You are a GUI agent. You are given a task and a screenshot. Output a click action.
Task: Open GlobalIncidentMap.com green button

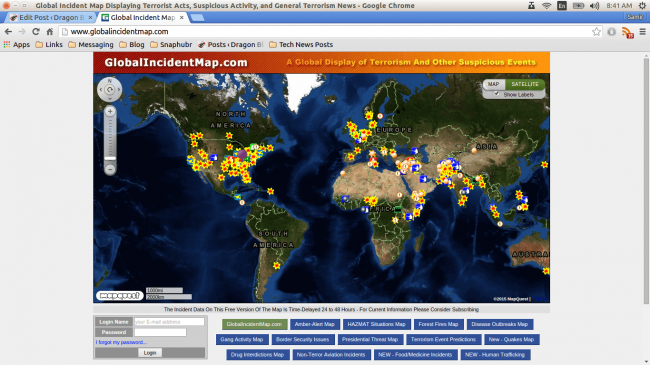pyautogui.click(x=254, y=324)
